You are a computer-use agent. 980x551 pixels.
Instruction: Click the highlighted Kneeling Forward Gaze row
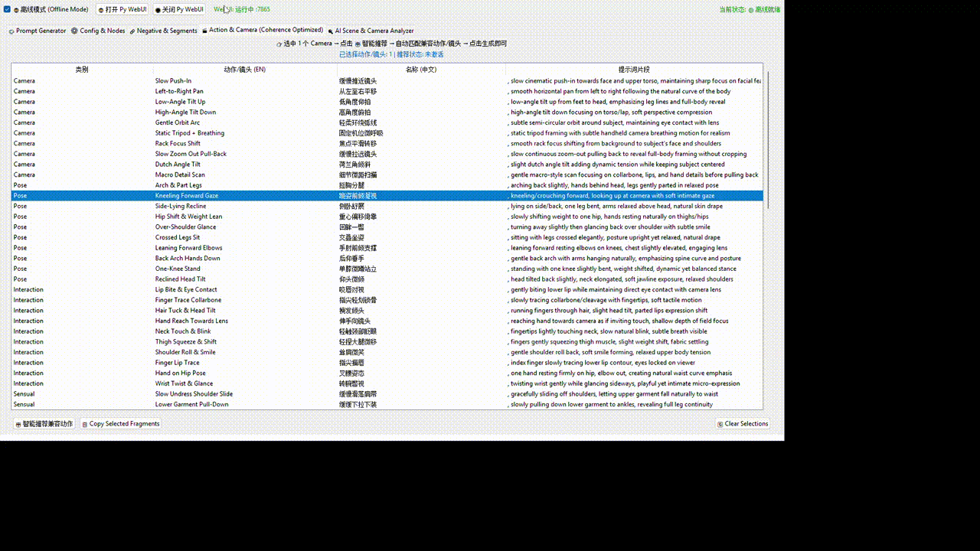tap(387, 196)
